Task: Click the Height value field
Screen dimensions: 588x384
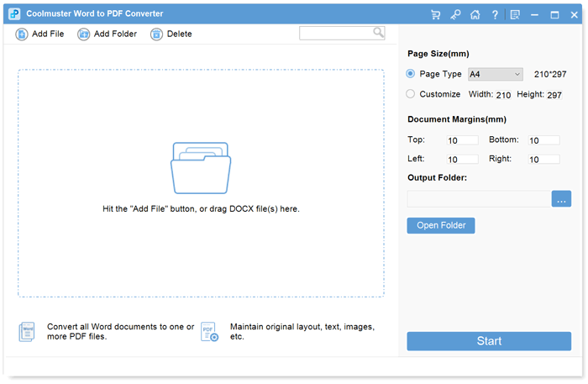Action: [x=554, y=95]
